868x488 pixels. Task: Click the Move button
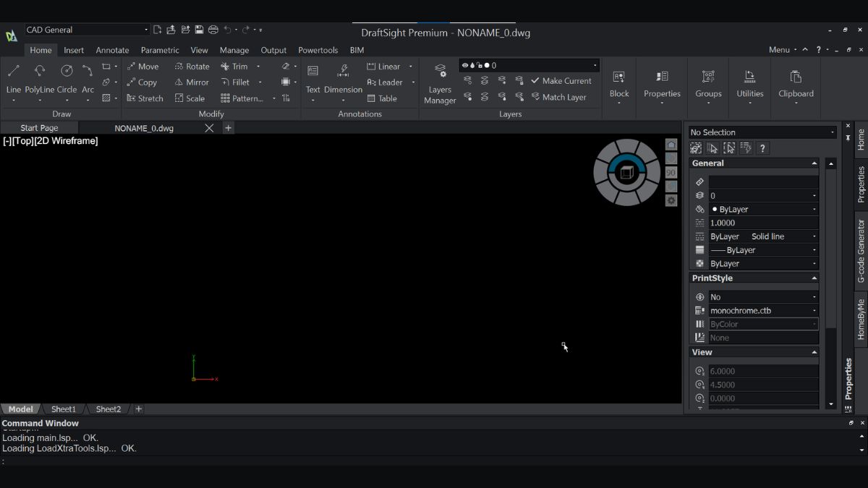point(142,67)
